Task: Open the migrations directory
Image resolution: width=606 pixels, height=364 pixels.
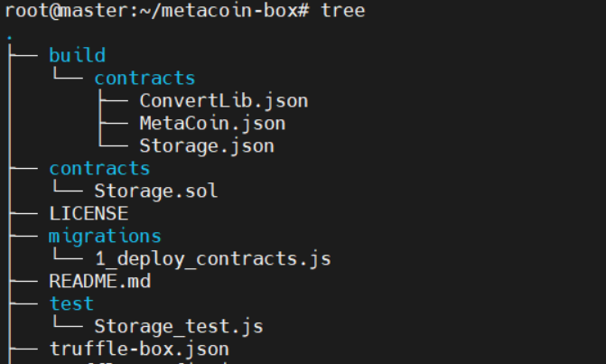Action: [x=105, y=236]
